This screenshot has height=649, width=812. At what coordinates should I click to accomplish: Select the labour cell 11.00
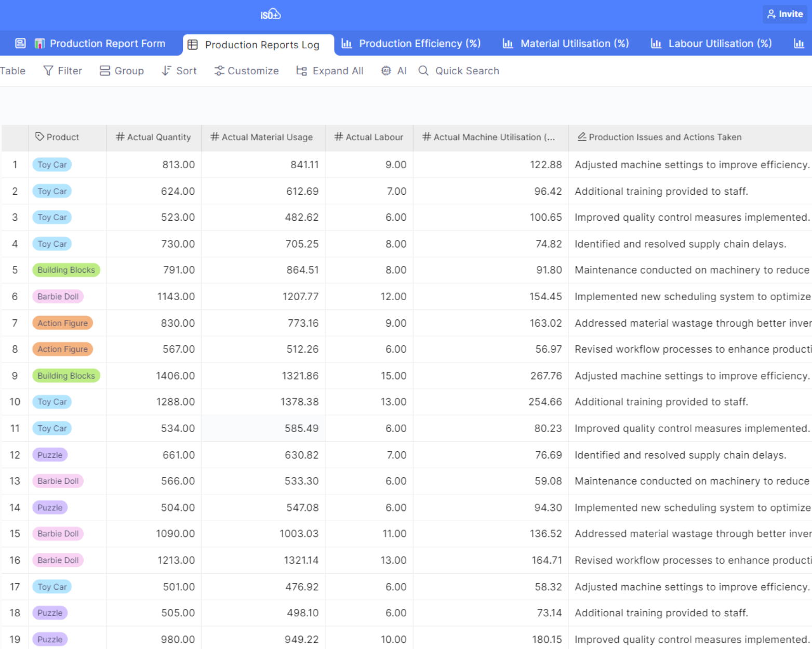pos(369,534)
